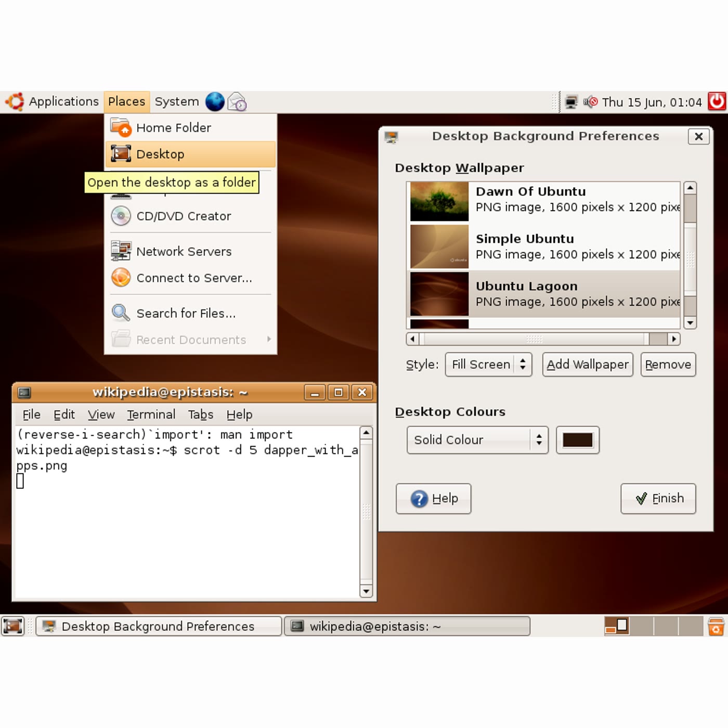Switch to the first workspace in the workspace switcher

[617, 626]
